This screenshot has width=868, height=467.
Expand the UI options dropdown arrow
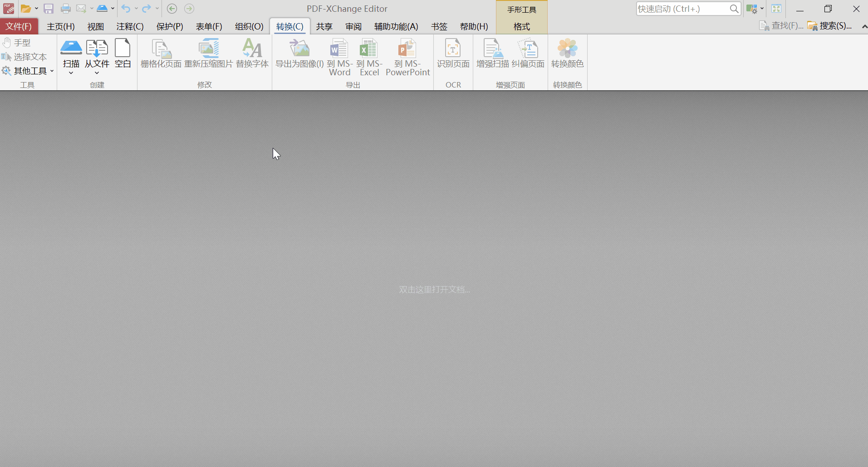tap(762, 9)
